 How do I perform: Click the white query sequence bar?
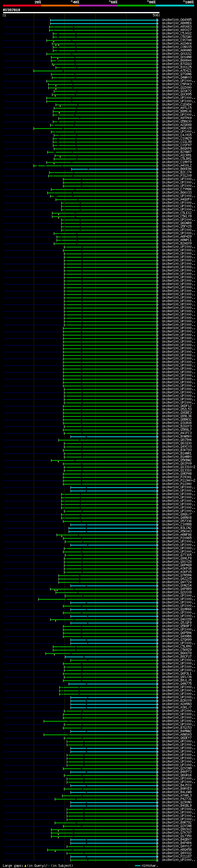(x=81, y=13)
